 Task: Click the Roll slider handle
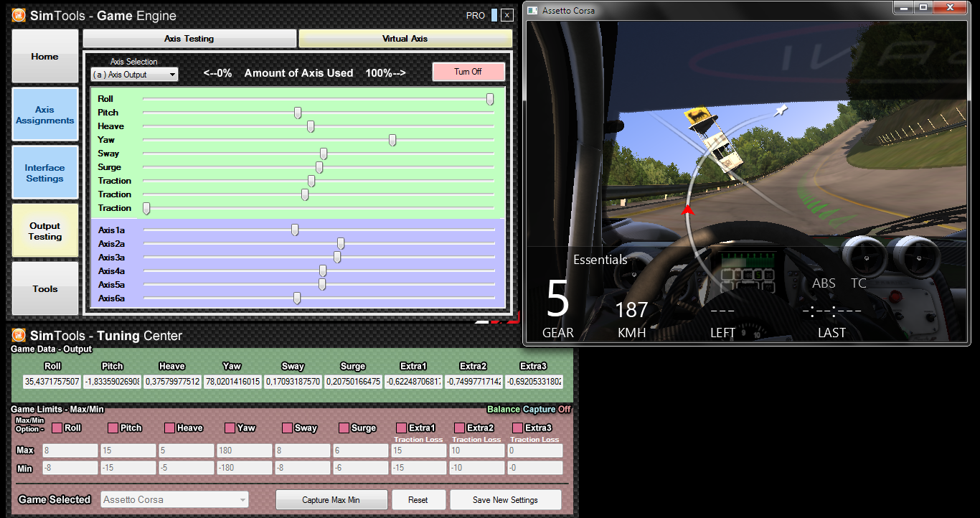(x=490, y=99)
